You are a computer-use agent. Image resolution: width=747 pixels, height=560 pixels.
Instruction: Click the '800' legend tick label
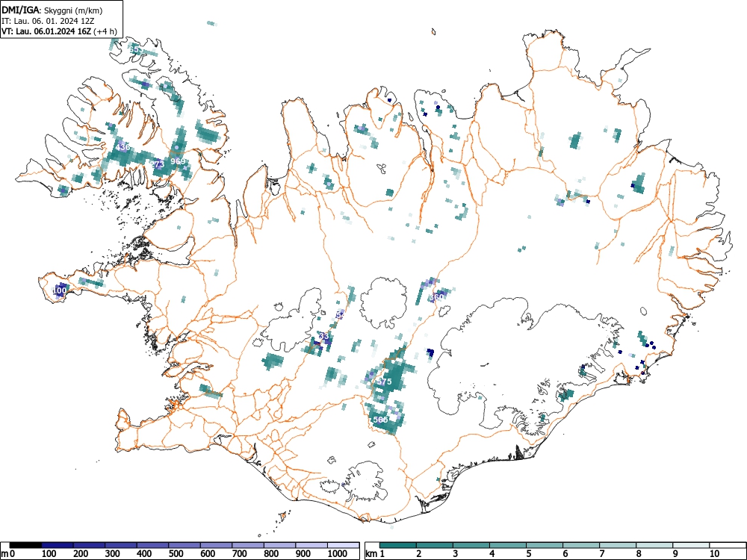click(x=271, y=554)
